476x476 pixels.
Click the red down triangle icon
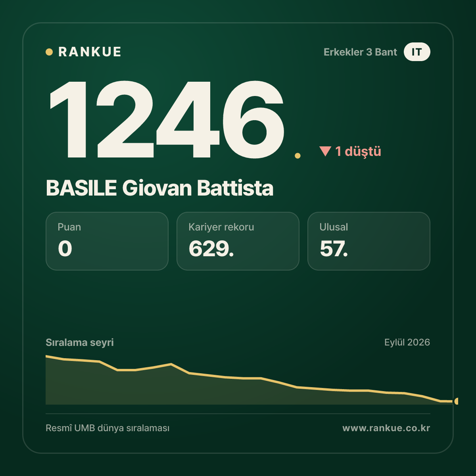(x=325, y=151)
